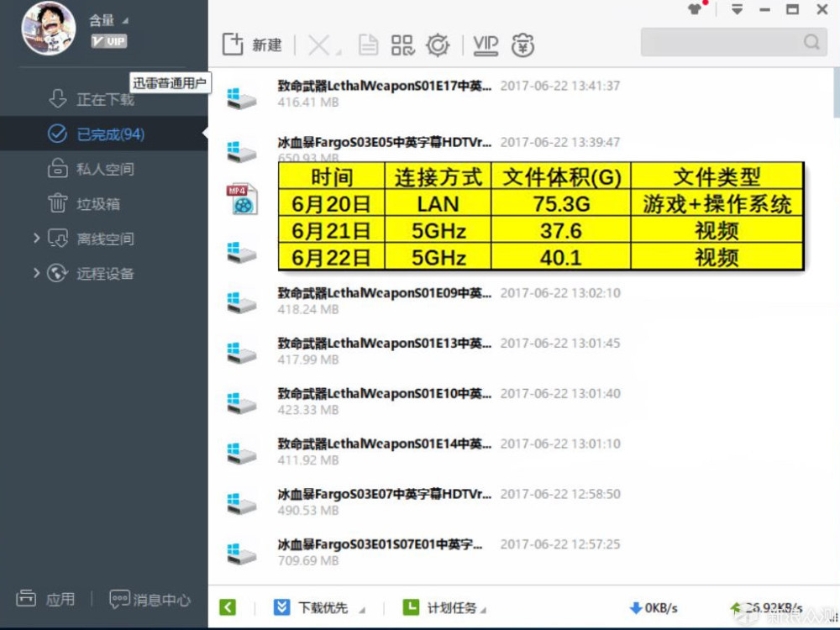The height and width of the screenshot is (630, 840).
Task: Open the title bar main menu arrow
Action: (738, 9)
